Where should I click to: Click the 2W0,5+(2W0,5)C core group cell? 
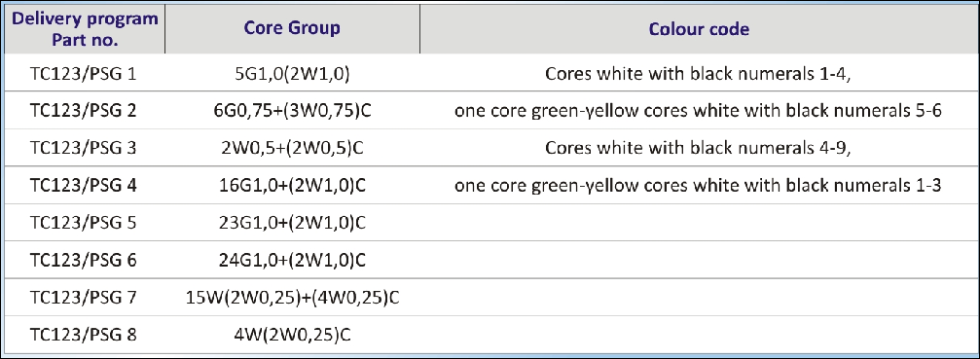click(293, 149)
